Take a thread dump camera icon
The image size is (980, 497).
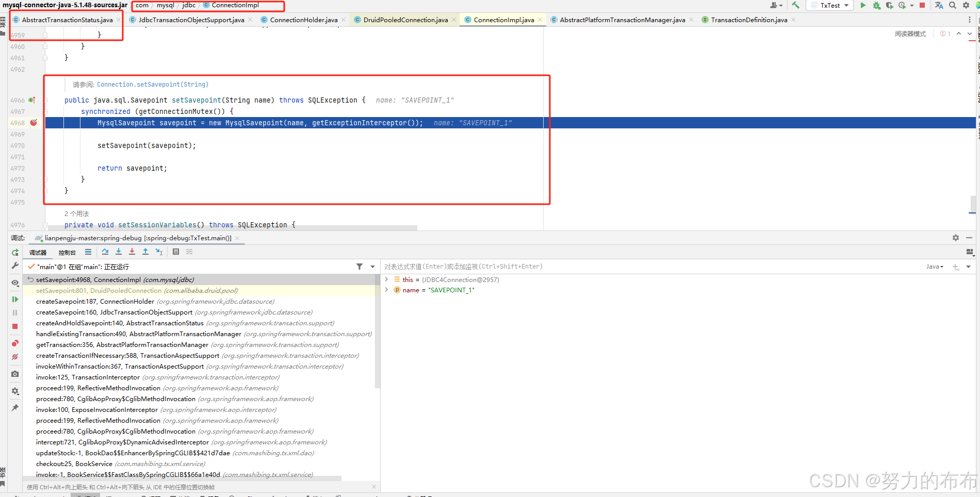pyautogui.click(x=15, y=374)
